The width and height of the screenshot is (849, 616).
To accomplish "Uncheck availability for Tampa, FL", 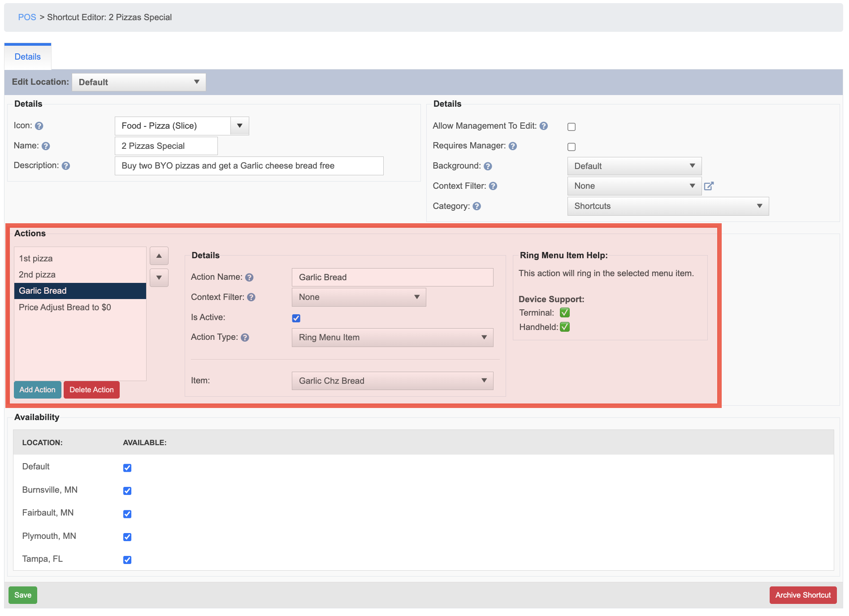I will [x=127, y=560].
